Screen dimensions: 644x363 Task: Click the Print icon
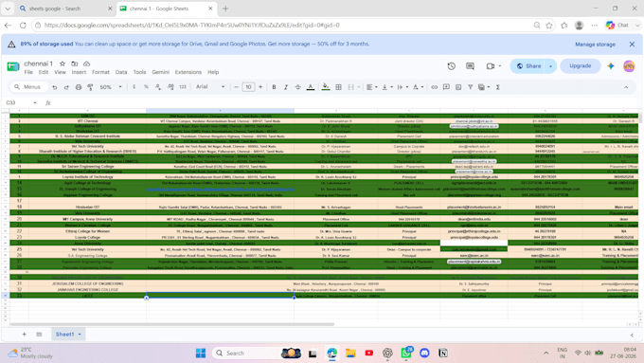click(79, 87)
